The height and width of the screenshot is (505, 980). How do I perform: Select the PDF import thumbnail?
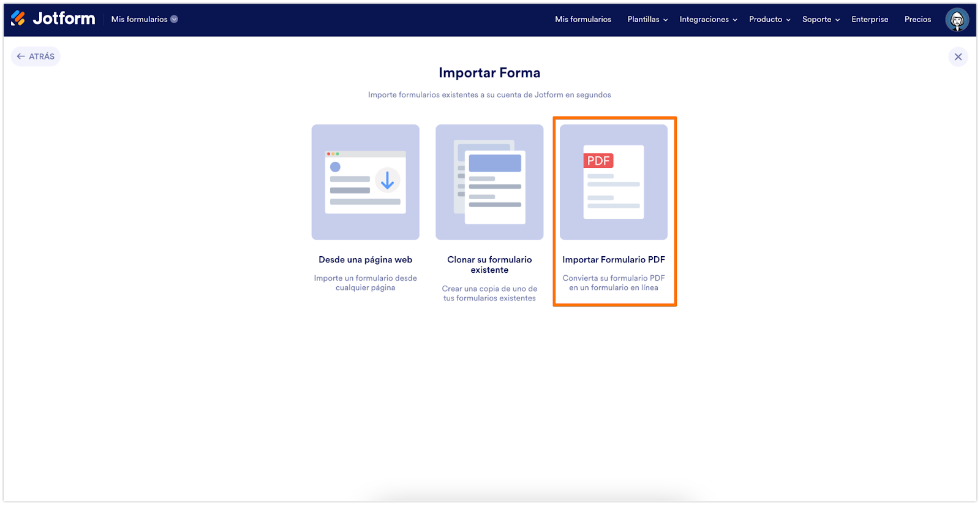coord(614,182)
